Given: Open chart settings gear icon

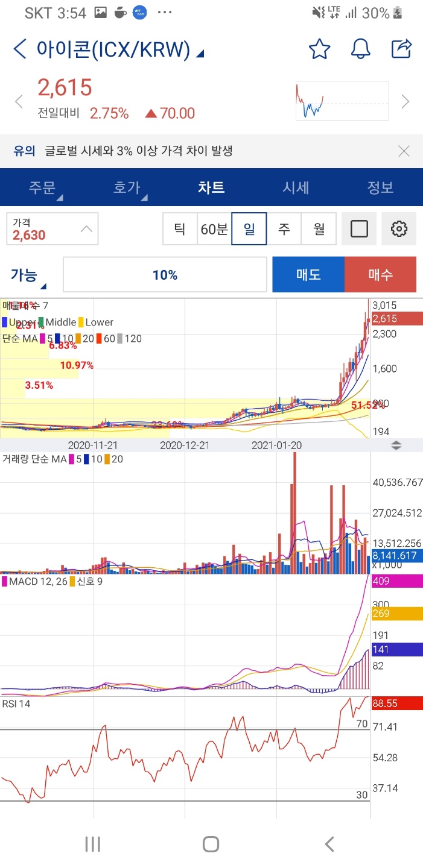Looking at the screenshot, I should click(x=399, y=229).
